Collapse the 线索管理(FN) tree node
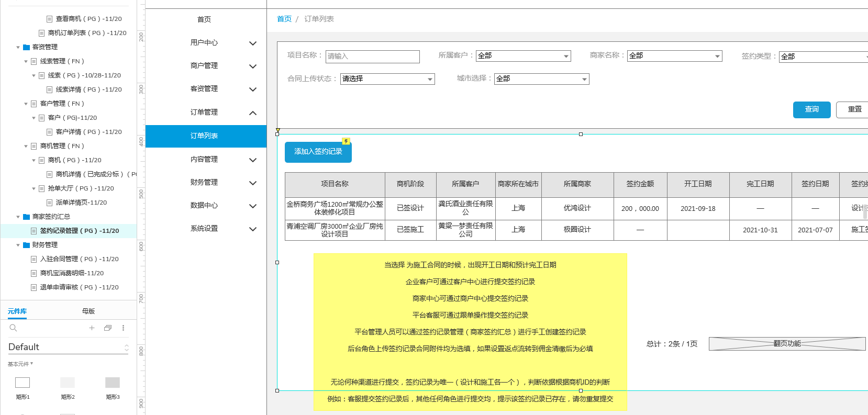The image size is (868, 415). (26, 62)
